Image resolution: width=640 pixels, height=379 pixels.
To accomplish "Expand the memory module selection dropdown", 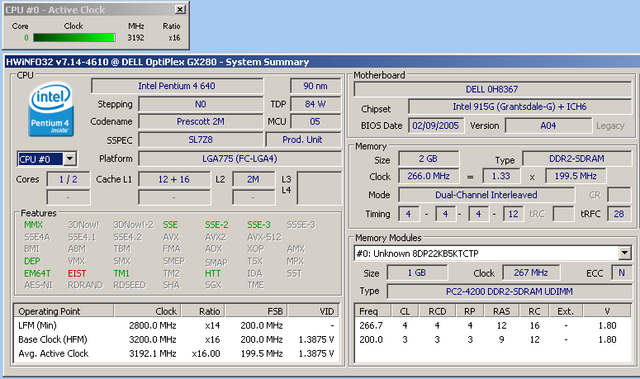I will coord(624,253).
